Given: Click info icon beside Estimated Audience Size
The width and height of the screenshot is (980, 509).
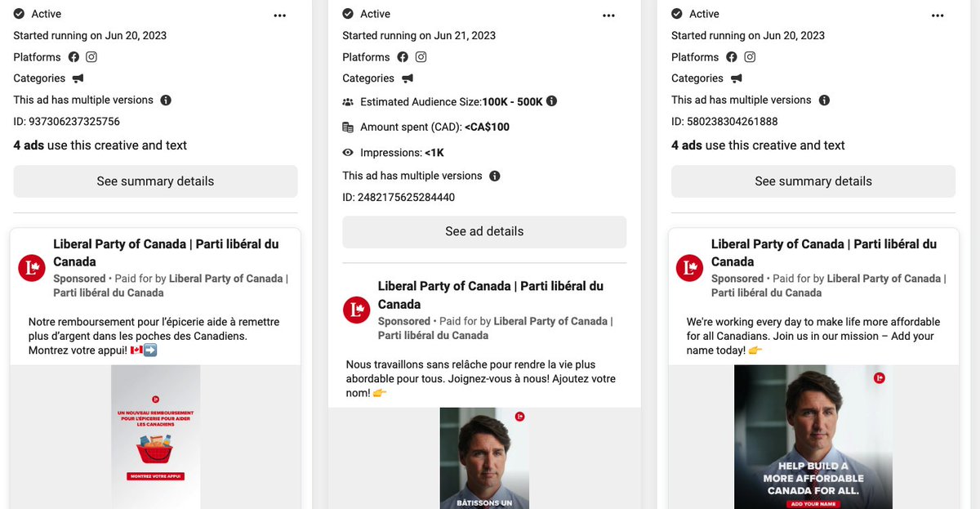Looking at the screenshot, I should (551, 101).
